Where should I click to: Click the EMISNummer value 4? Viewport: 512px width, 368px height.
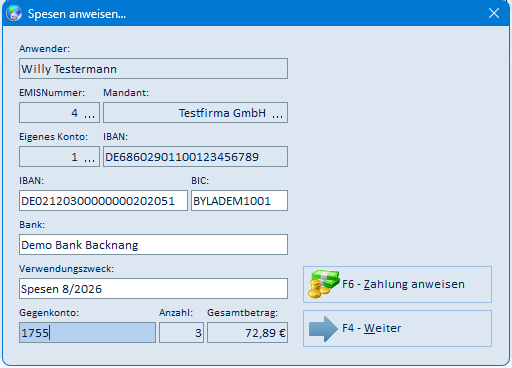(74, 113)
